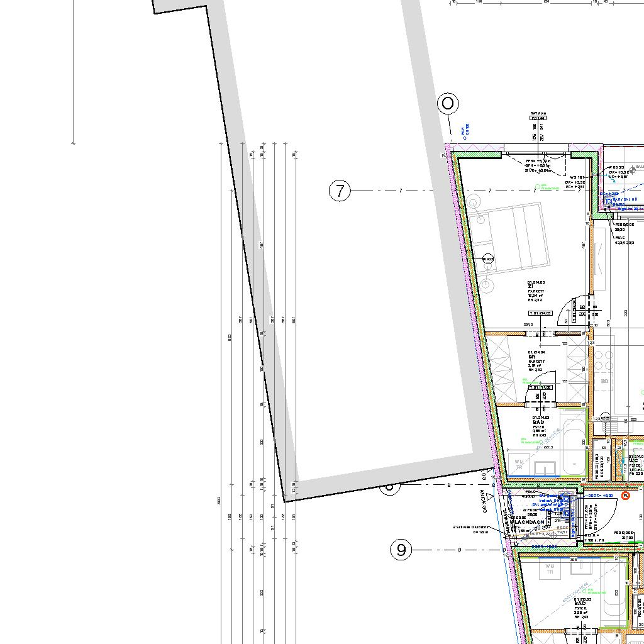Viewport: 644px width, 644px height.
Task: Select the FLACHDACH label text
Action: coord(527,522)
